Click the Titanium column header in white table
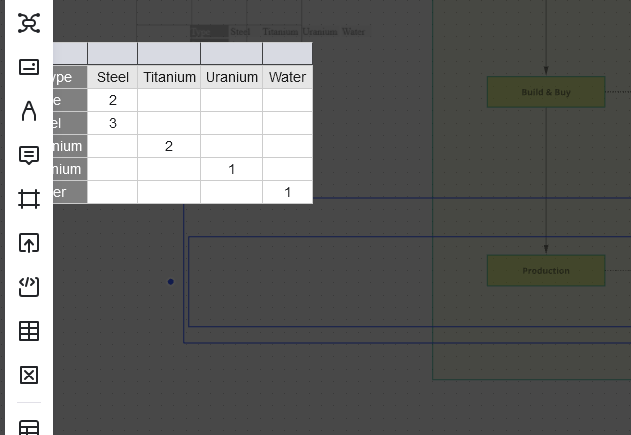Screen dimensions: 631x435 click(169, 77)
